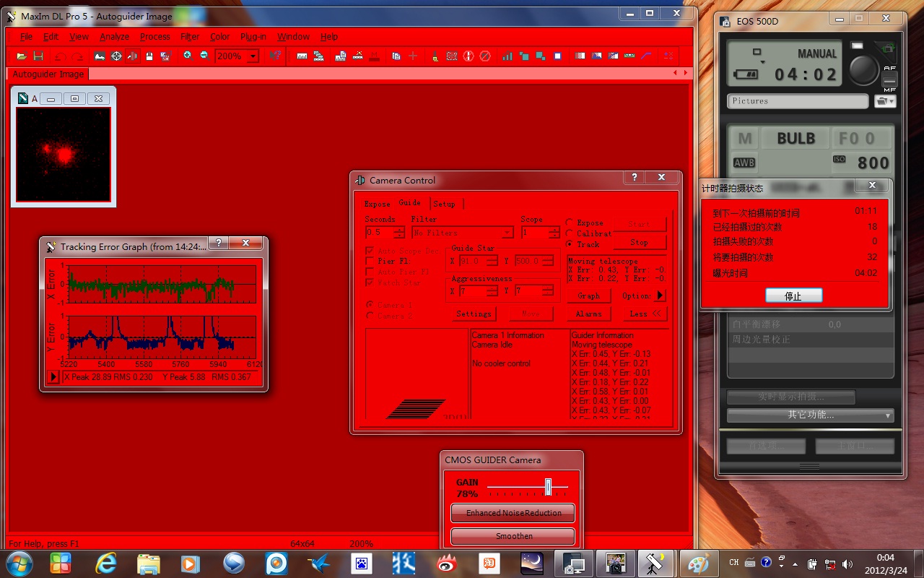Click the autoguider star image thumbnail
The width and height of the screenshot is (924, 578).
64,155
